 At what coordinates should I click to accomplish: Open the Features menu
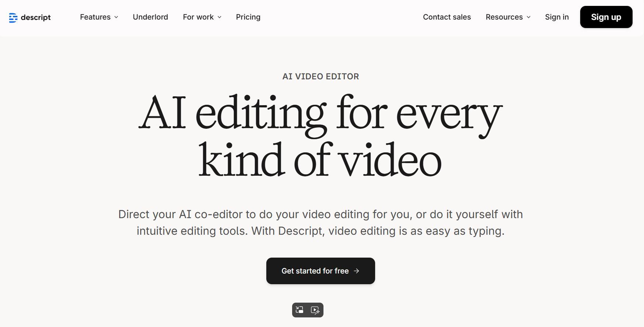95,17
